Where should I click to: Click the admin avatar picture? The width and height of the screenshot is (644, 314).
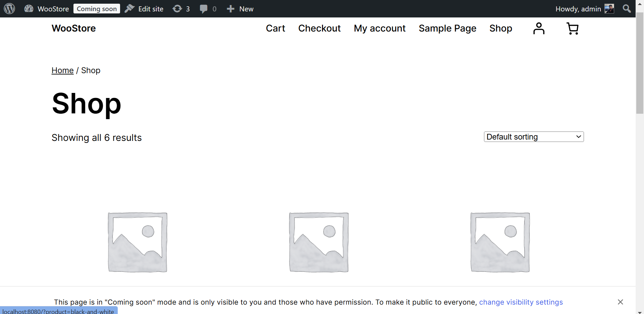(609, 9)
